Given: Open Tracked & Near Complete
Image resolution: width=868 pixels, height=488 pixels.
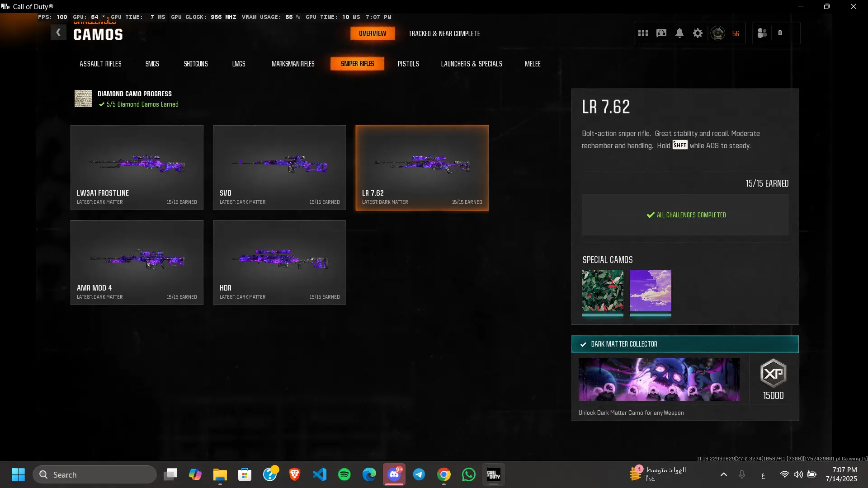Looking at the screenshot, I should pyautogui.click(x=444, y=33).
